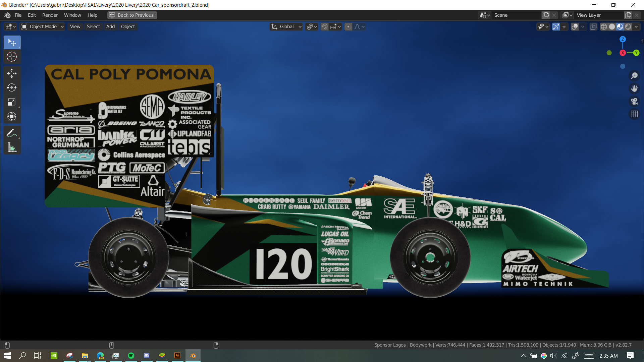Screen dimensions: 644x362
Task: Pick the Annotate pencil tool
Action: [12, 133]
